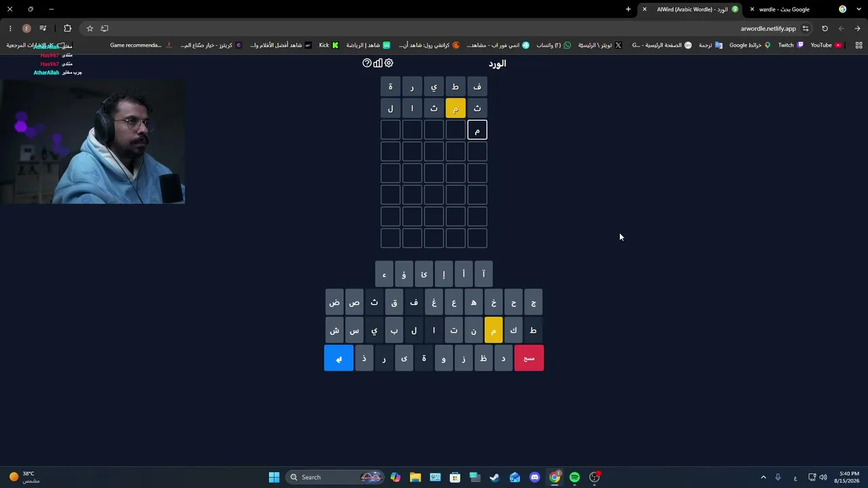View site information in the address bar

[x=806, y=28]
